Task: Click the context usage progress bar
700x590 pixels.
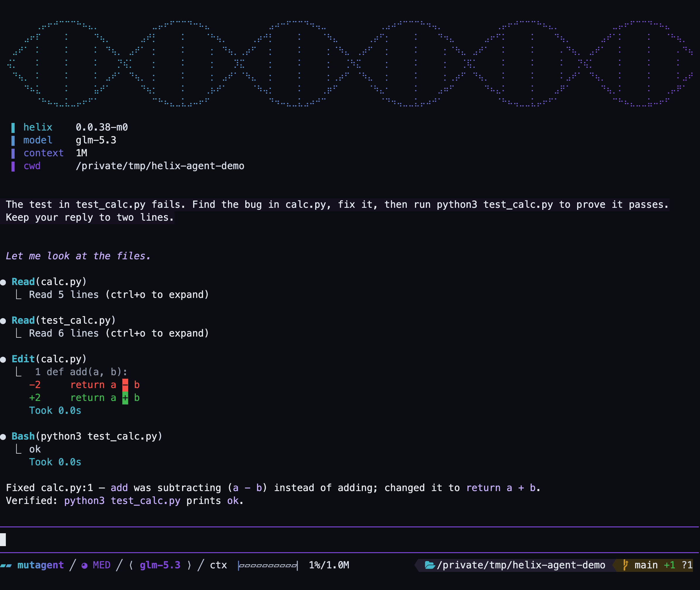Action: click(267, 566)
